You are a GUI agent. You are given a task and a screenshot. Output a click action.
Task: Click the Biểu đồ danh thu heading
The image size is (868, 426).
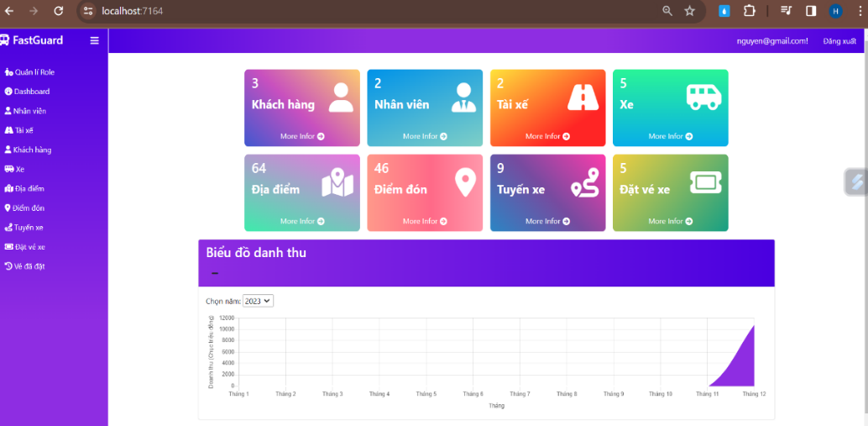(x=256, y=253)
